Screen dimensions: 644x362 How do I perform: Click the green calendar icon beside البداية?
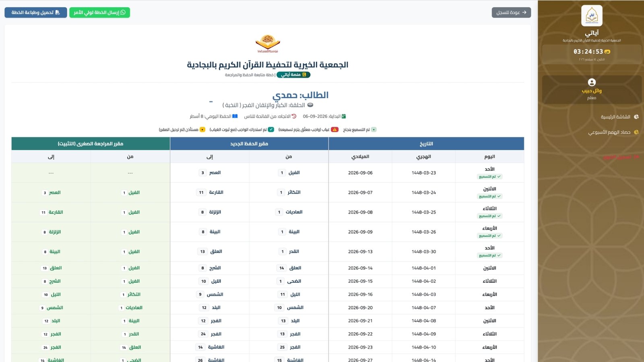(x=344, y=116)
